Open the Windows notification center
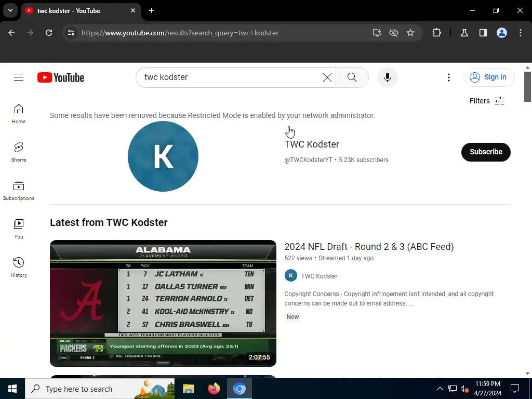Screen dimensions: 532x399 (x=515, y=389)
